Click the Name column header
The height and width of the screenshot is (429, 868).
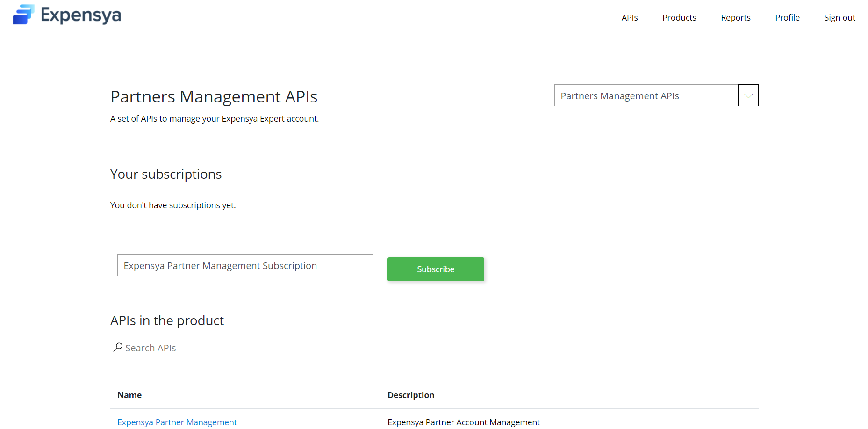click(129, 395)
